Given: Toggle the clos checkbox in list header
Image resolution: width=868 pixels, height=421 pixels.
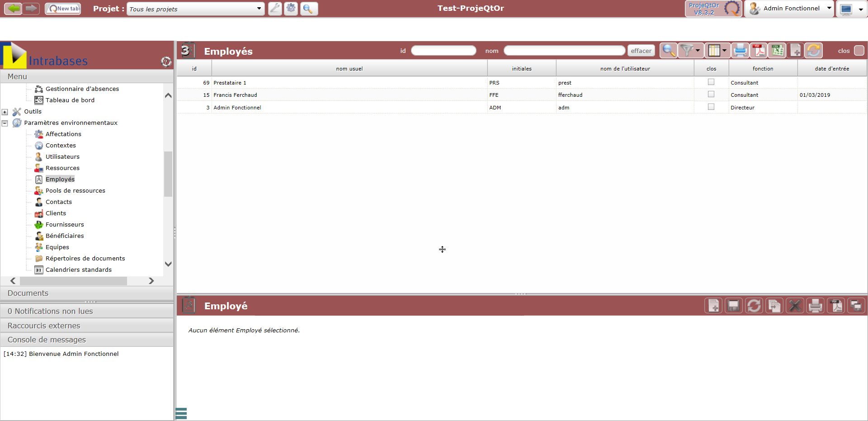Looking at the screenshot, I should click(x=859, y=51).
